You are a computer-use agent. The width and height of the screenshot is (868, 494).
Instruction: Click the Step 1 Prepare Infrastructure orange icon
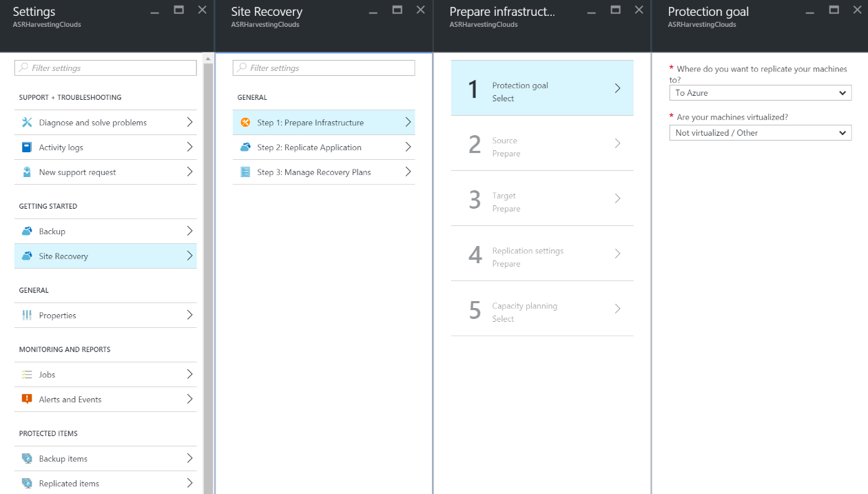tap(245, 123)
